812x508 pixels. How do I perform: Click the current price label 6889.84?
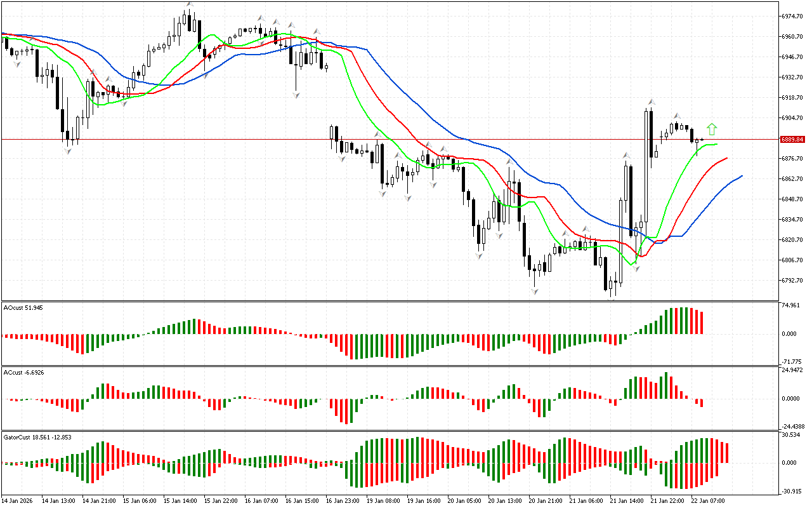[792, 140]
